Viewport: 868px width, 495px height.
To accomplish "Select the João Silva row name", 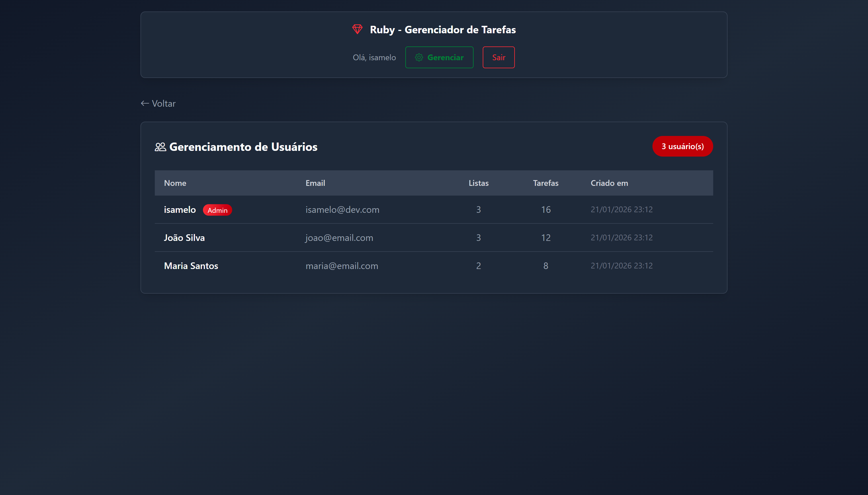I will 184,238.
